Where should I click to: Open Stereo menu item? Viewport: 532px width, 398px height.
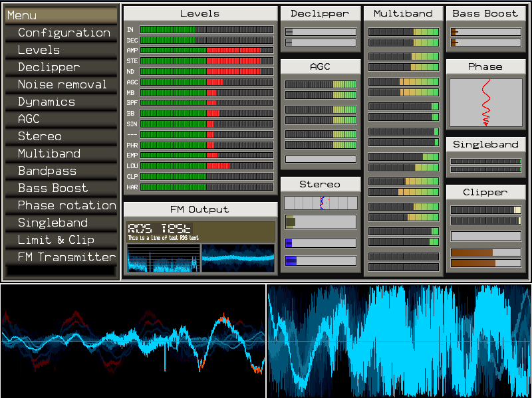pyautogui.click(x=61, y=137)
